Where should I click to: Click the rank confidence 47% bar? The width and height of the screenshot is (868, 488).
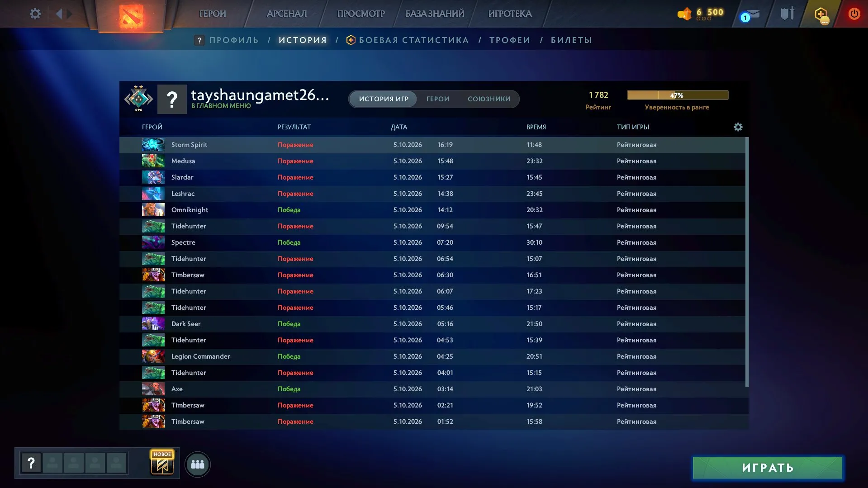[678, 95]
